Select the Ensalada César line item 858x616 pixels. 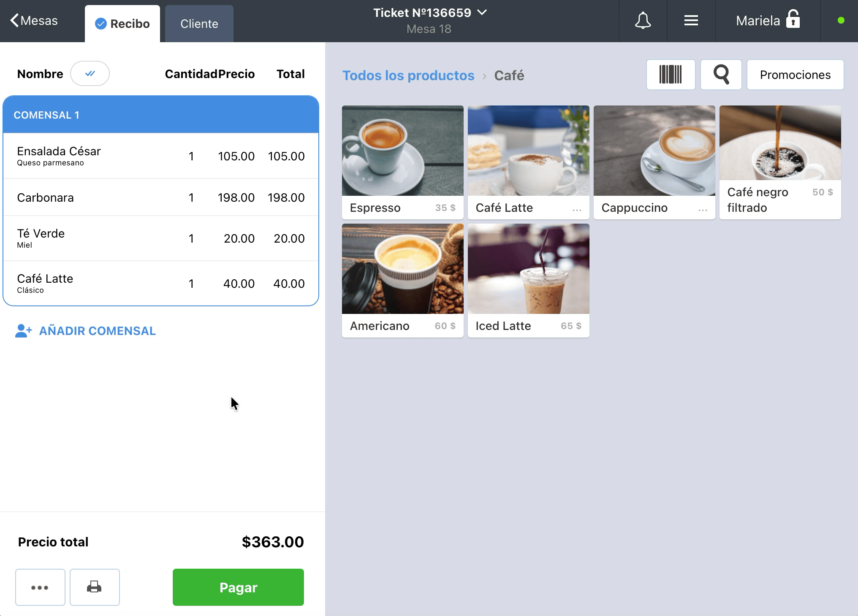(161, 156)
